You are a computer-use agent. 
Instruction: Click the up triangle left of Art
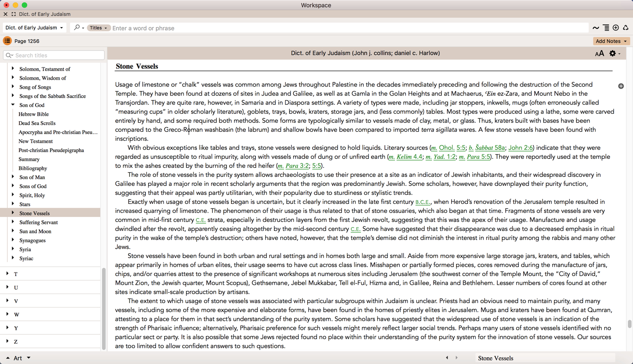8,358
